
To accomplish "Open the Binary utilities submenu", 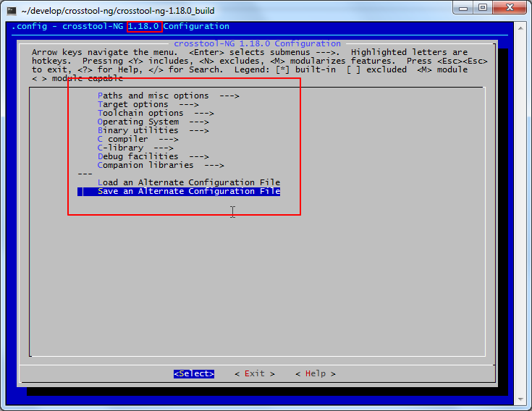I will coord(153,130).
